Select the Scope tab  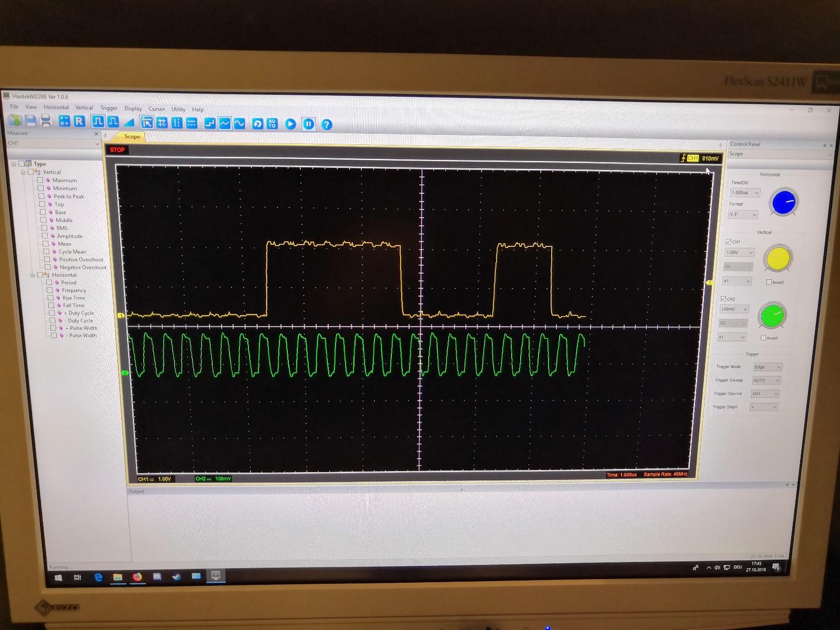click(132, 136)
